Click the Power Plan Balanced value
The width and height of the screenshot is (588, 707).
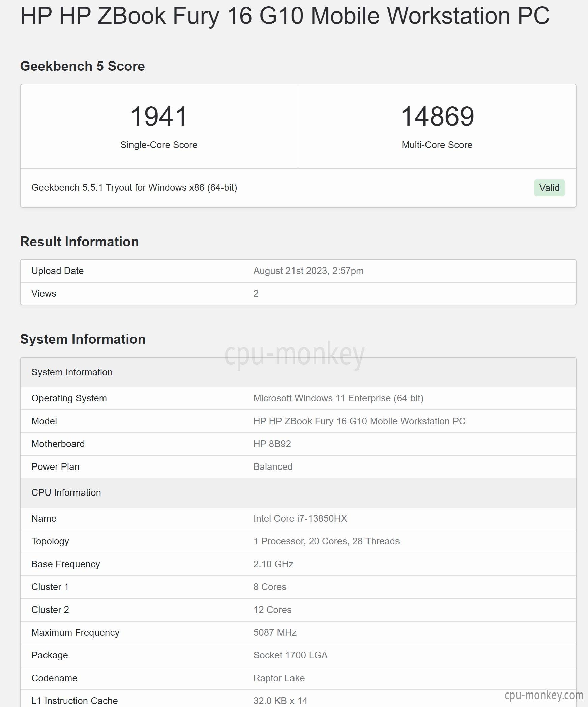273,467
